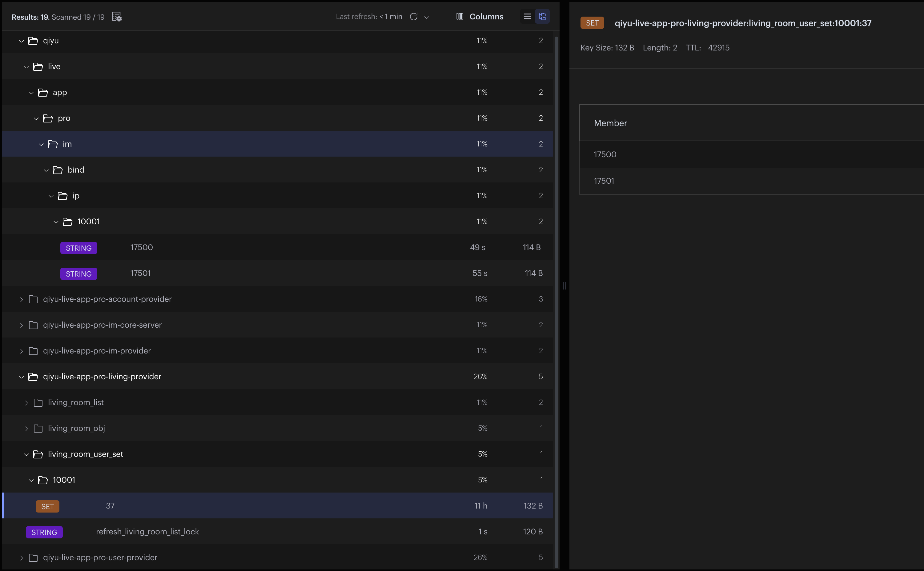Viewport: 924px width, 571px height.
Task: Click the folder icon for qiyu-live-app-pro-im-provider
Action: tap(33, 351)
